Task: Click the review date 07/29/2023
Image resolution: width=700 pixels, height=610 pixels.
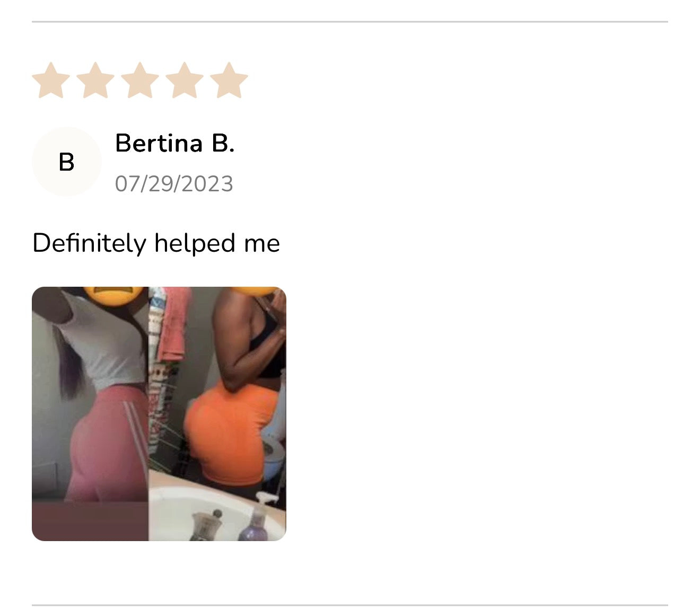Action: 174,184
